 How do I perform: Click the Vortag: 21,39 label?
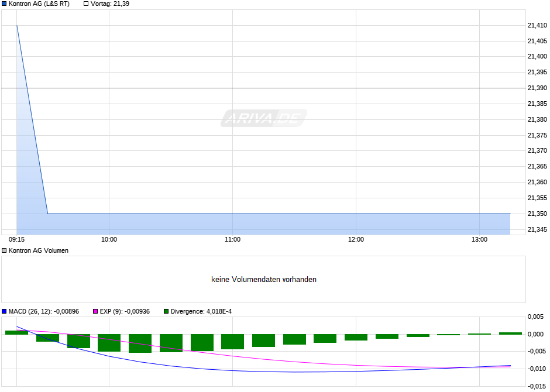[110, 4]
